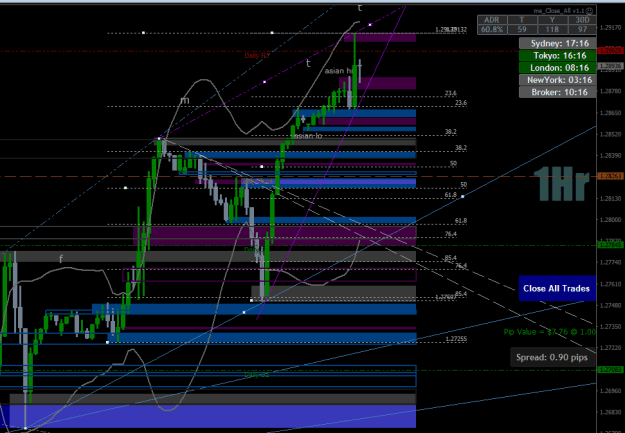Click the wave label m on chart
This screenshot has height=433, width=625.
(185, 100)
